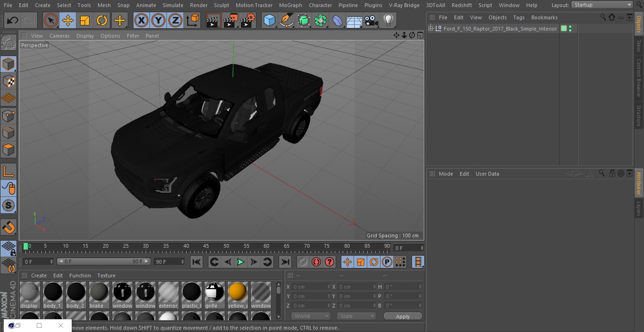644x332 pixels.
Task: Click current frame 0 F stepper
Action: (x=422, y=248)
